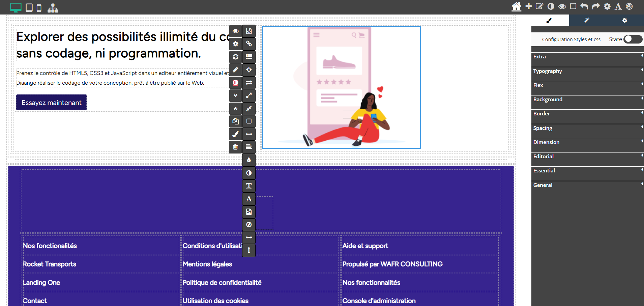Click the undo arrow in top toolbar
This screenshot has height=306, width=644.
[584, 6]
